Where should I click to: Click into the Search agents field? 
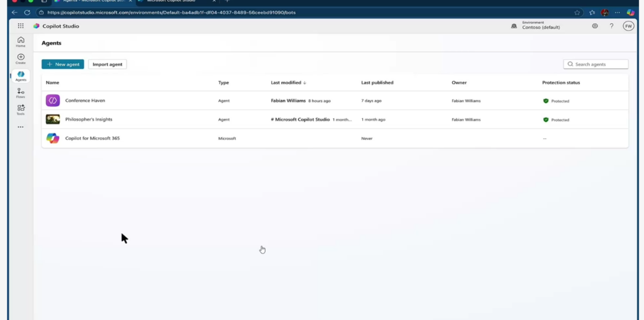[x=596, y=64]
